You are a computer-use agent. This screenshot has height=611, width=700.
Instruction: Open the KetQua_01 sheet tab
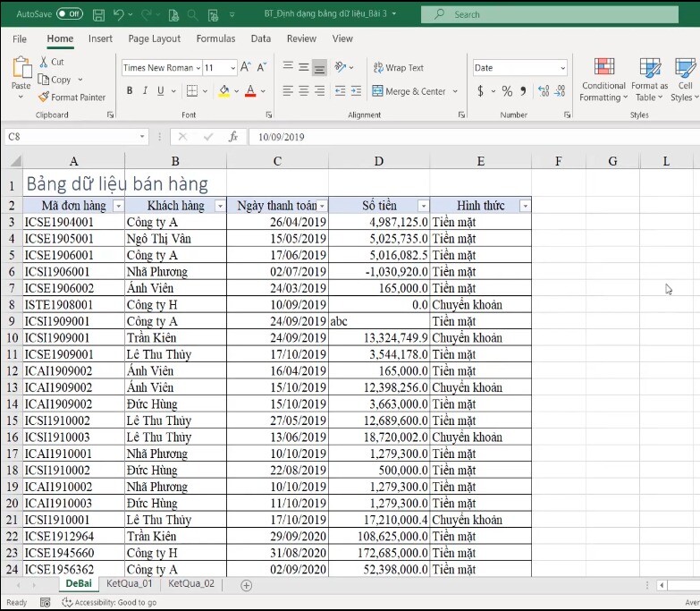tap(129, 584)
